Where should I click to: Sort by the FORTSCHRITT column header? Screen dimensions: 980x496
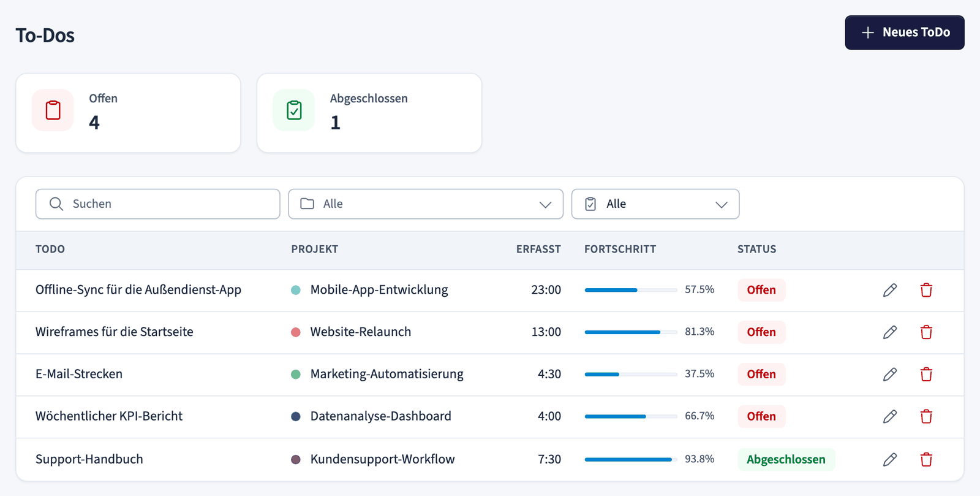[x=620, y=250]
